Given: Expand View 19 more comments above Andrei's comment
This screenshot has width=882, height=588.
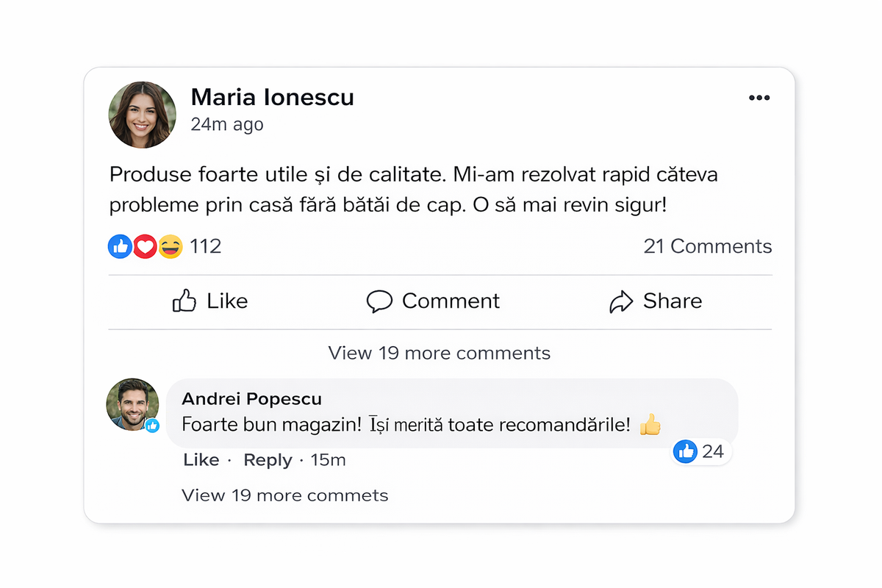Looking at the screenshot, I should (439, 353).
